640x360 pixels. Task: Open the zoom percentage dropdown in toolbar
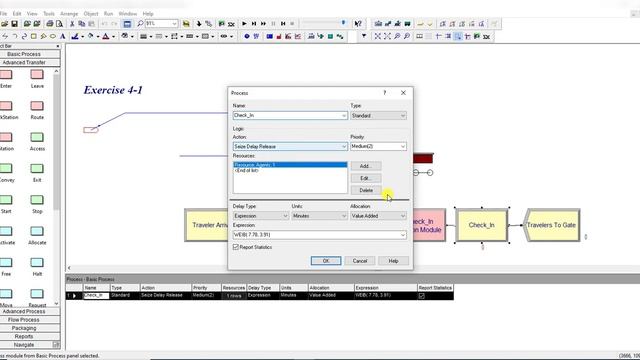[174, 24]
